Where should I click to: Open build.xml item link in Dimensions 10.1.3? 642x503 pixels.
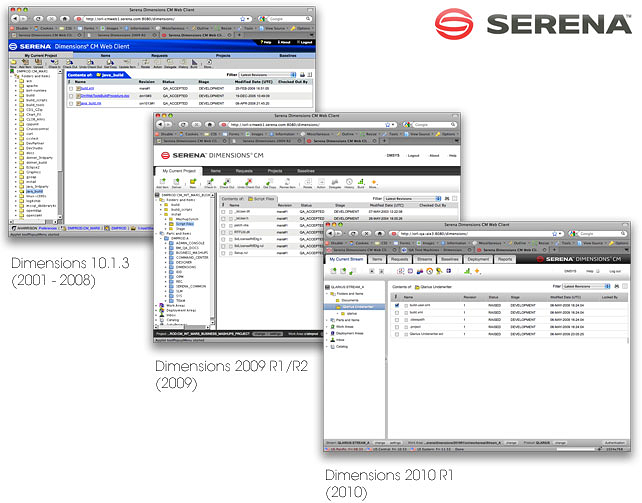coord(87,88)
